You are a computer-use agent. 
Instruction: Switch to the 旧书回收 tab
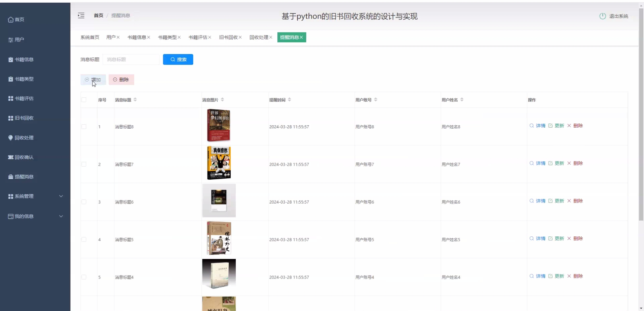[x=228, y=37]
